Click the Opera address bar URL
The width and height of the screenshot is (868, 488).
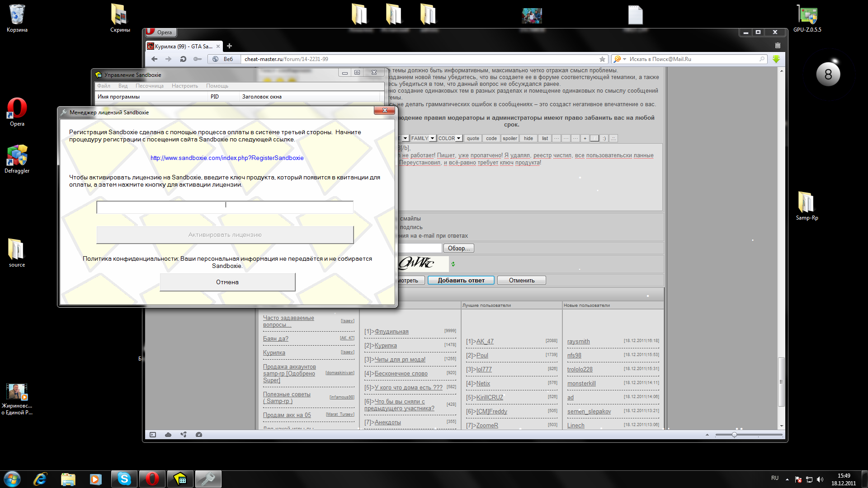286,59
